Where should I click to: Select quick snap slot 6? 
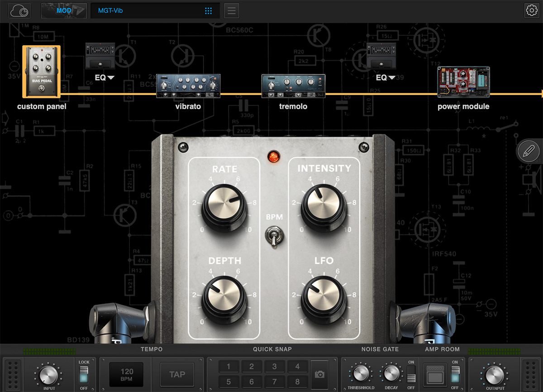[252, 381]
